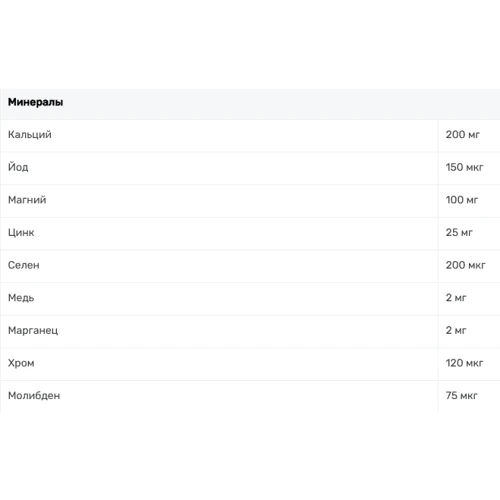500x500 pixels.
Task: Click the Минералы table header
Action: point(35,102)
